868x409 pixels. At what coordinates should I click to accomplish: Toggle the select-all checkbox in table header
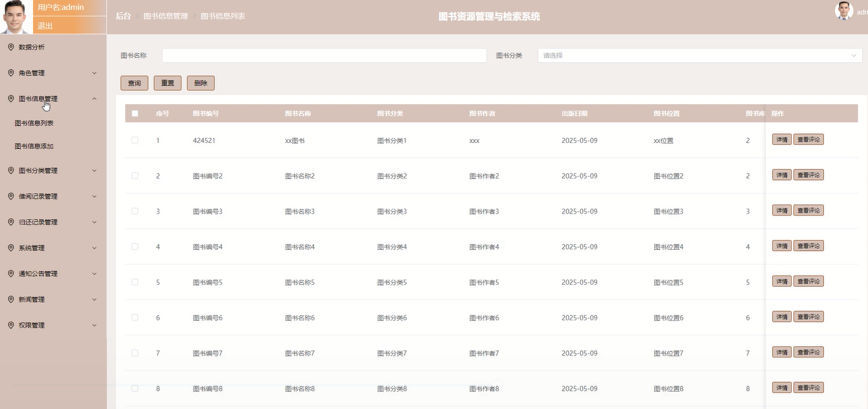[135, 113]
